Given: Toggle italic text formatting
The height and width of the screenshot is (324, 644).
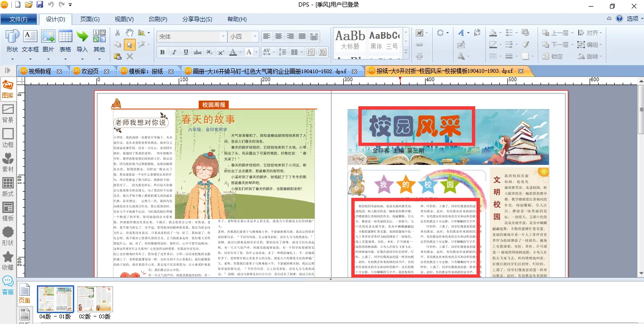Looking at the screenshot, I should (174, 52).
